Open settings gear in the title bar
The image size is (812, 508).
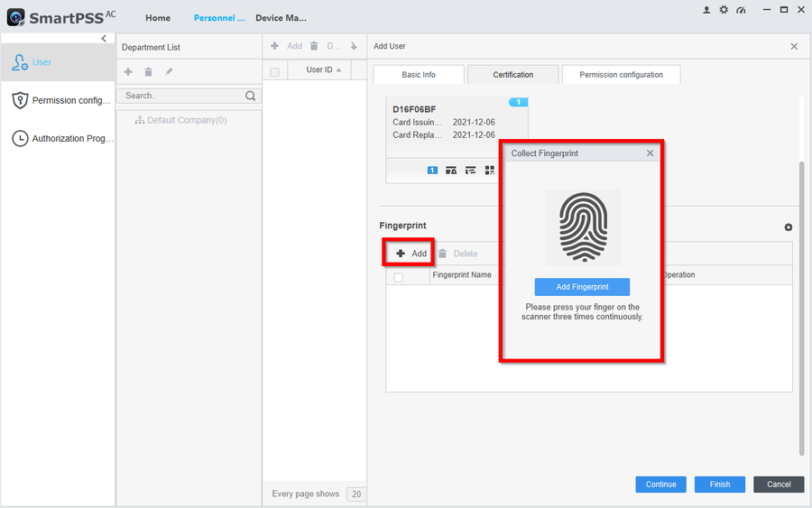click(723, 10)
